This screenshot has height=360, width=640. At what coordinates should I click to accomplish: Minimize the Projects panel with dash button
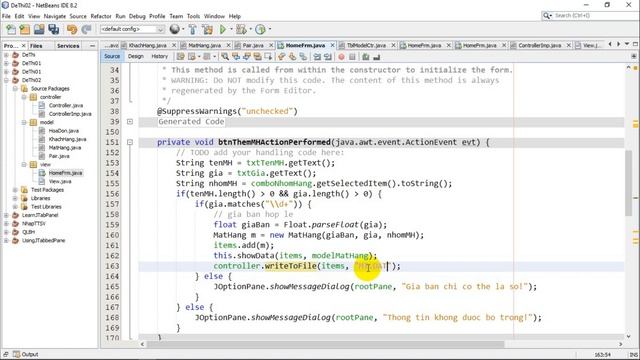pyautogui.click(x=92, y=46)
